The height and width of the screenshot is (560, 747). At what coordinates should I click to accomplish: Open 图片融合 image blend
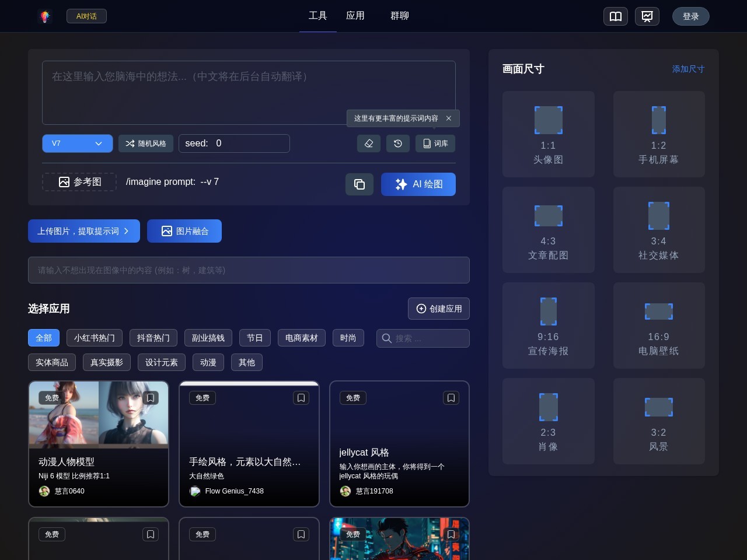184,231
